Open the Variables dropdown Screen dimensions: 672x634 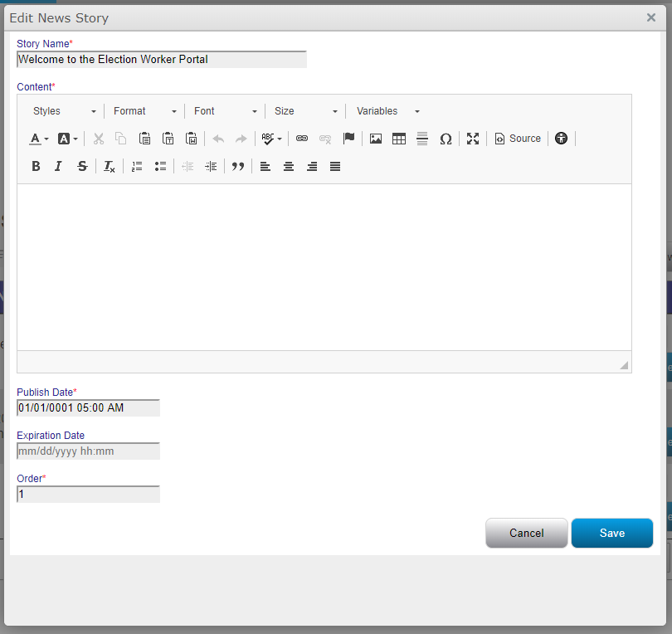pos(387,111)
